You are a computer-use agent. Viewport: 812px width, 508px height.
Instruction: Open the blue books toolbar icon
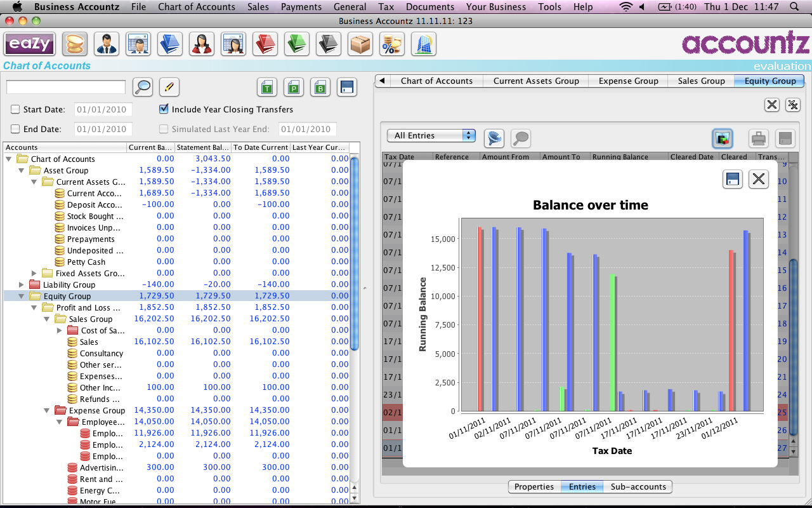point(170,44)
